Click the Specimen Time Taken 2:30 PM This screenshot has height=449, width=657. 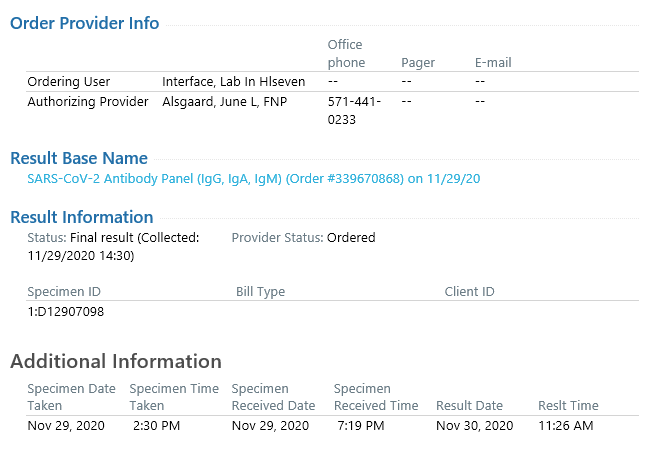(x=156, y=426)
